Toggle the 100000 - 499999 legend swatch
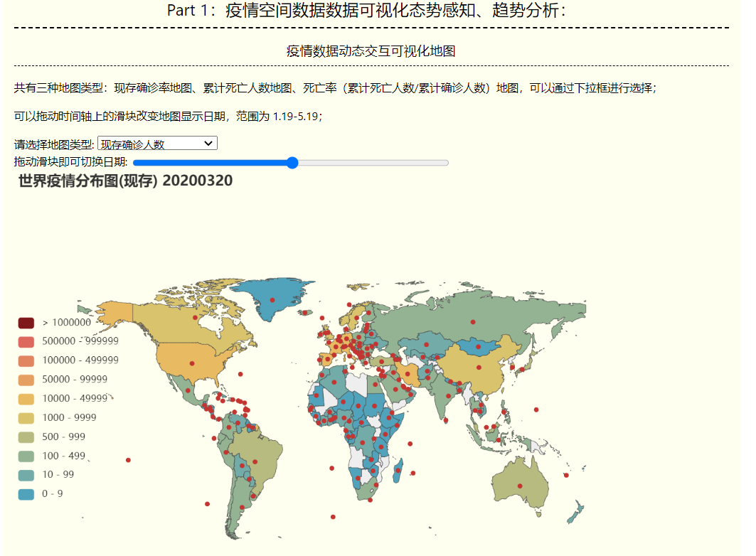Screen dimensions: 756x556 (x=26, y=361)
